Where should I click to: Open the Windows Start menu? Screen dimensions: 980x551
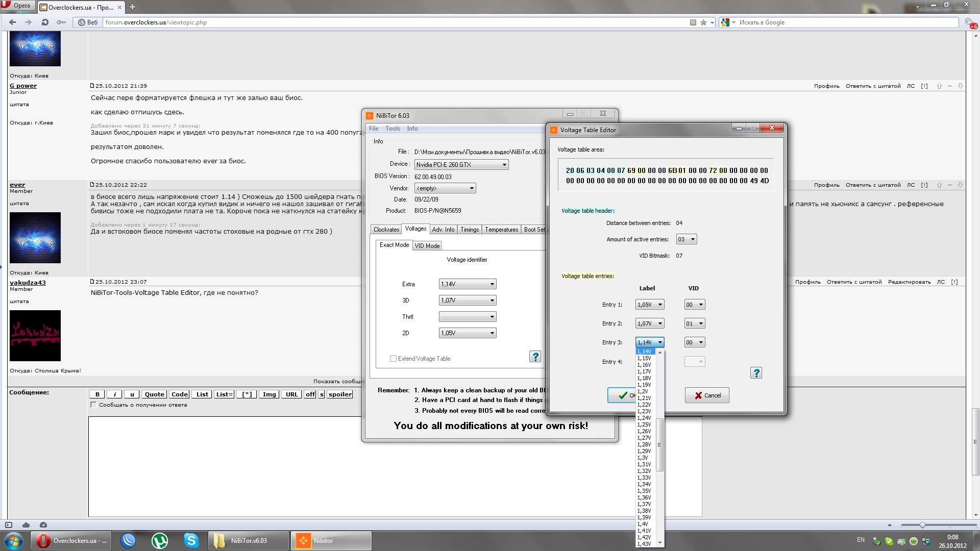[14, 540]
